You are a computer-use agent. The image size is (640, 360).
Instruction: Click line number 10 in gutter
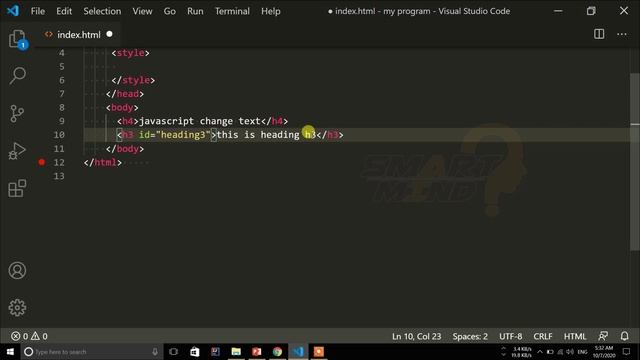click(59, 135)
